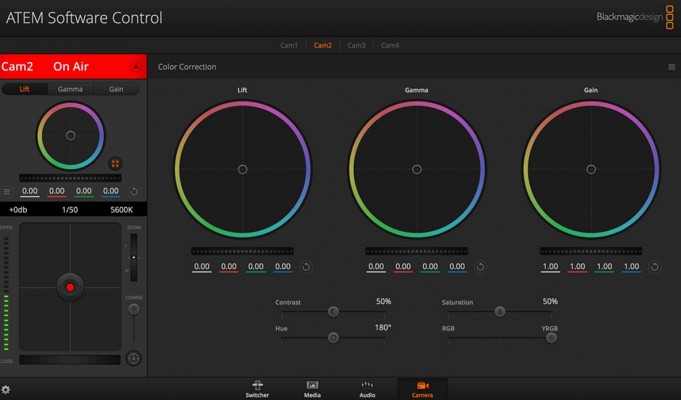This screenshot has width=681, height=400.
Task: Click the 5600K white balance setting
Action: (x=122, y=210)
